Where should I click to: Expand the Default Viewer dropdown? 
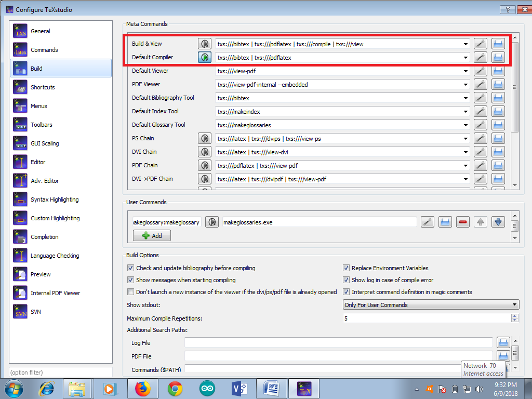point(465,71)
